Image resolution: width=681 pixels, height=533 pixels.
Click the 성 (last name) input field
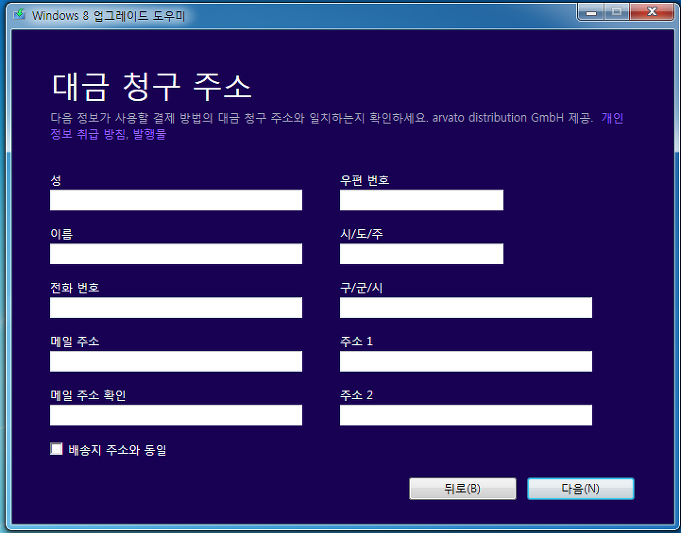[x=176, y=200]
